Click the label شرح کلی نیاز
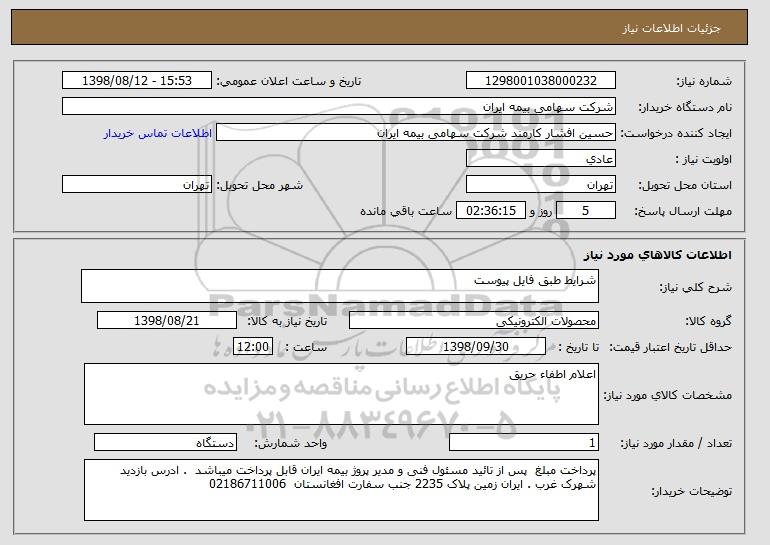Viewport: 770px width, 545px height. click(695, 287)
